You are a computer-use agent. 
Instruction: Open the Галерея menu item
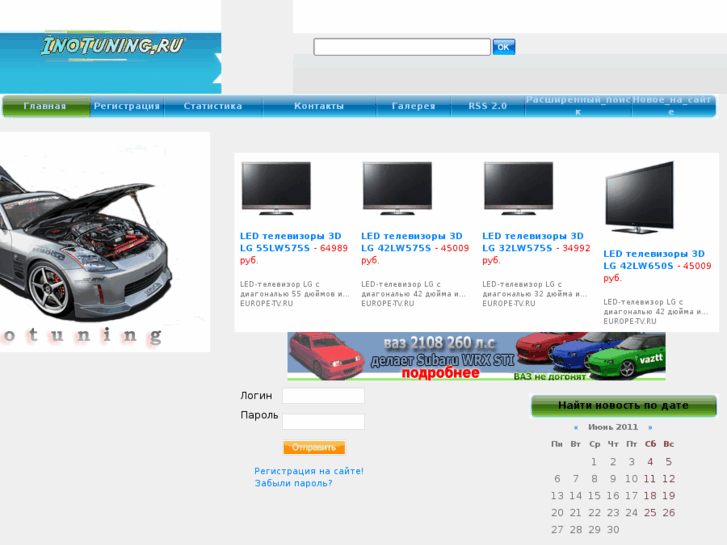[x=414, y=106]
